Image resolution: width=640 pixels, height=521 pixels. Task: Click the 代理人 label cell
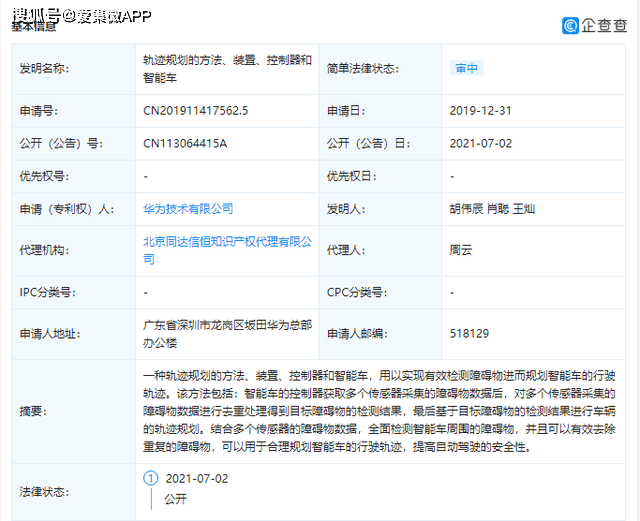pyautogui.click(x=380, y=250)
